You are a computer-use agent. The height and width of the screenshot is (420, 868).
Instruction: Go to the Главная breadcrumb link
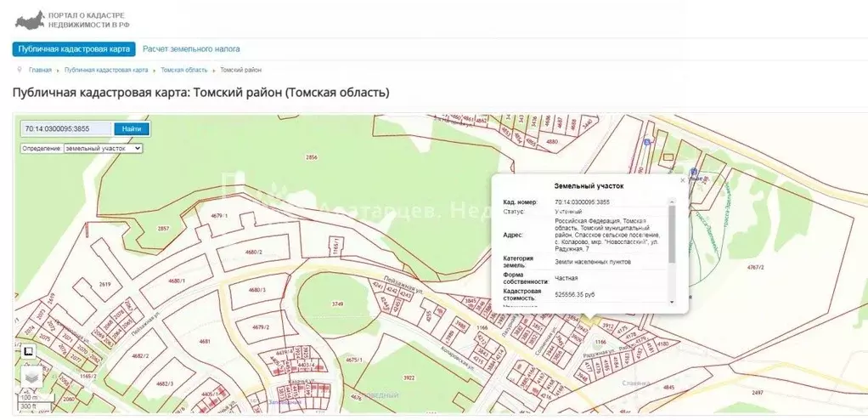tap(41, 71)
